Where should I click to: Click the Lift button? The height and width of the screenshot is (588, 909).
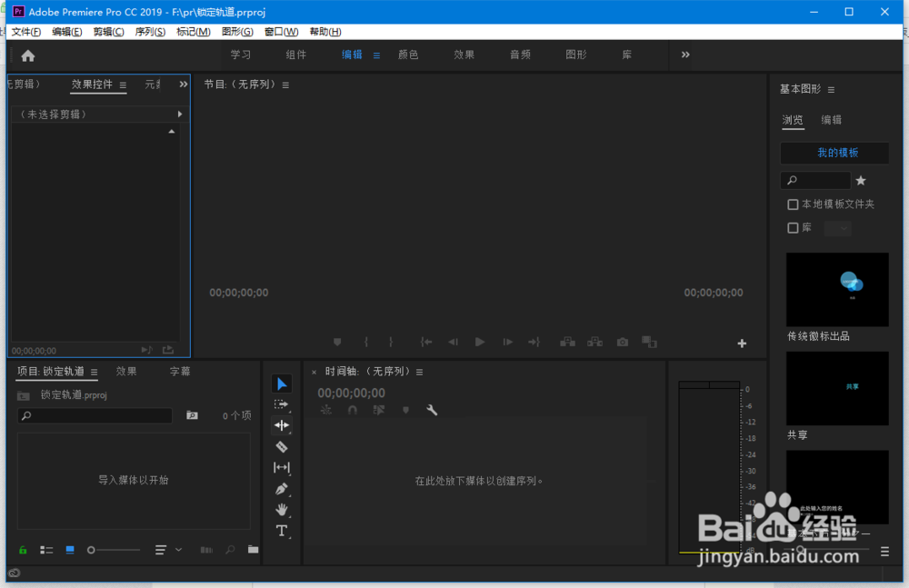click(x=567, y=342)
